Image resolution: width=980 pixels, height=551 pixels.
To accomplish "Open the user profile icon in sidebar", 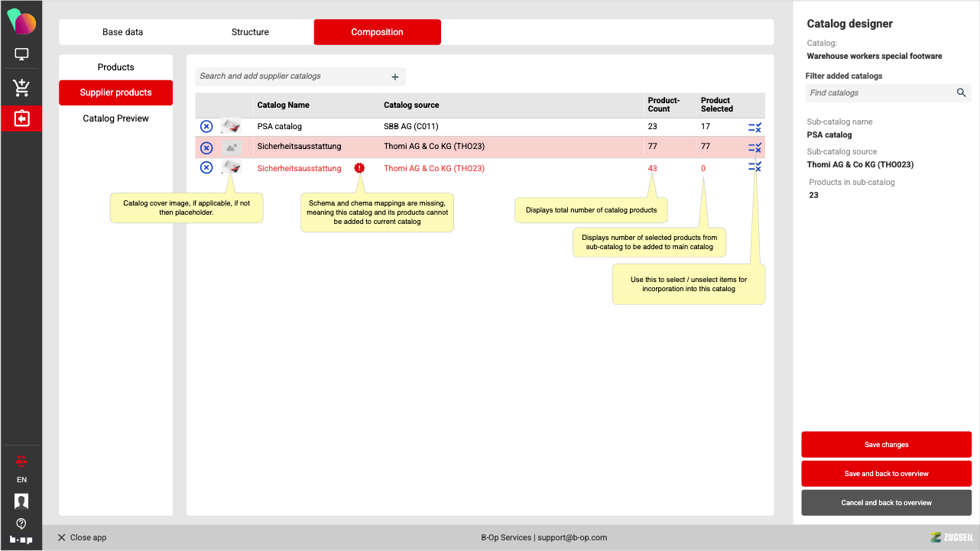I will [x=21, y=501].
